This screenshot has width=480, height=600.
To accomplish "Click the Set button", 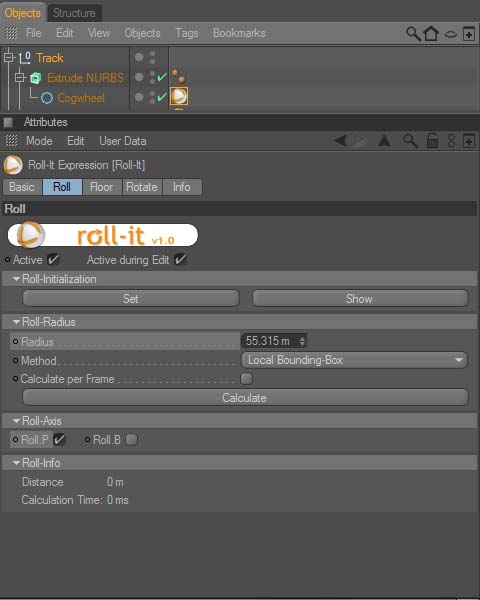I will pos(131,298).
